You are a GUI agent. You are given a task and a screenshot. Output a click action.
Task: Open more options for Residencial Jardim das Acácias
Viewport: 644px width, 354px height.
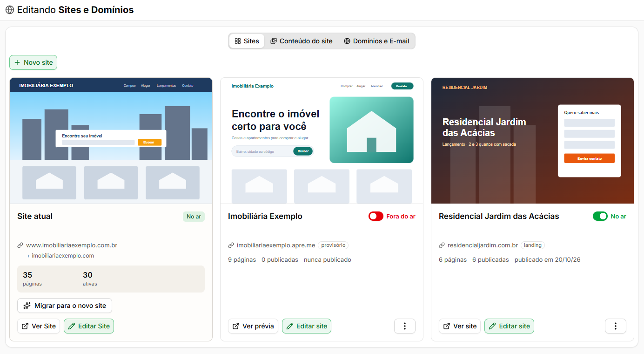[616, 326]
